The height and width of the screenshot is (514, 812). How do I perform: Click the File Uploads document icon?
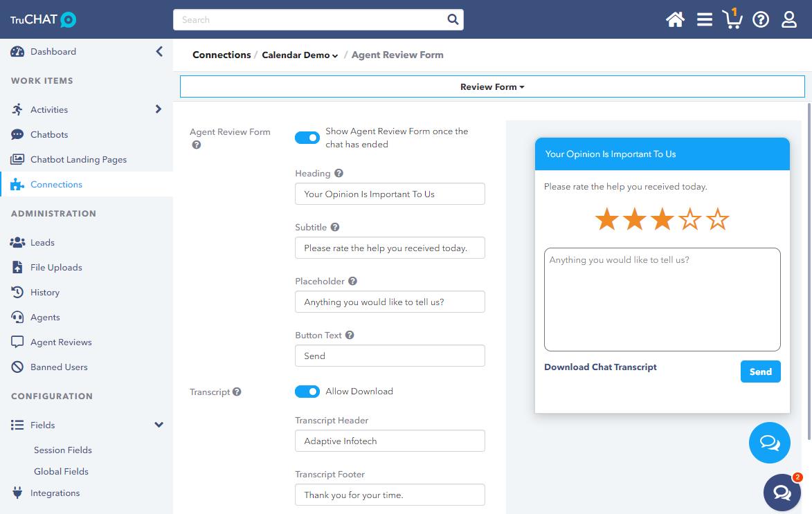17,267
